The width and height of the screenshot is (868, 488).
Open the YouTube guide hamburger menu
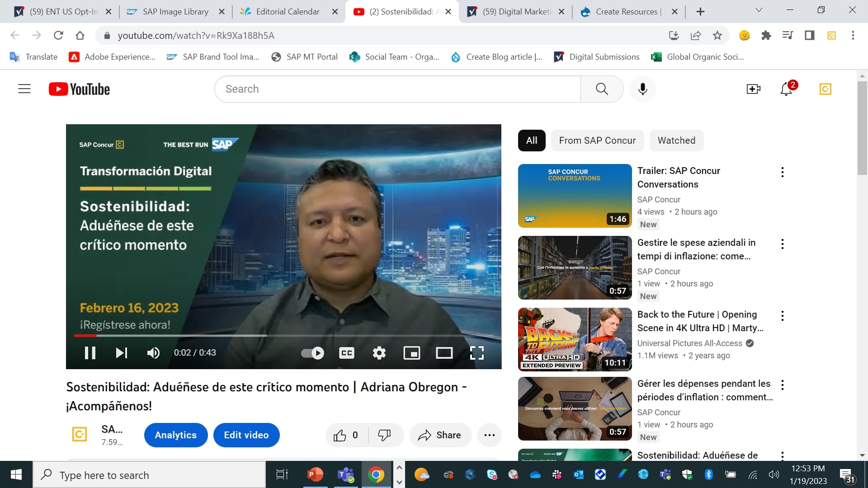click(24, 89)
